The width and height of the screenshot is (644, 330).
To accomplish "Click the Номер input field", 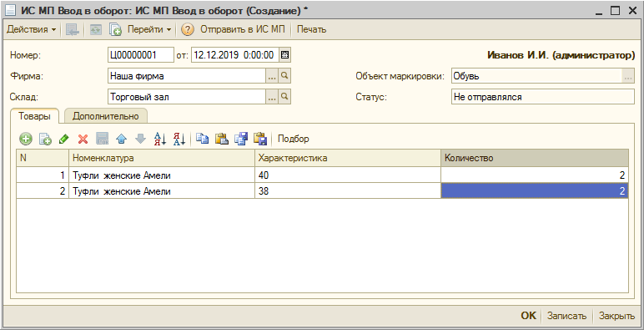I will (x=141, y=55).
